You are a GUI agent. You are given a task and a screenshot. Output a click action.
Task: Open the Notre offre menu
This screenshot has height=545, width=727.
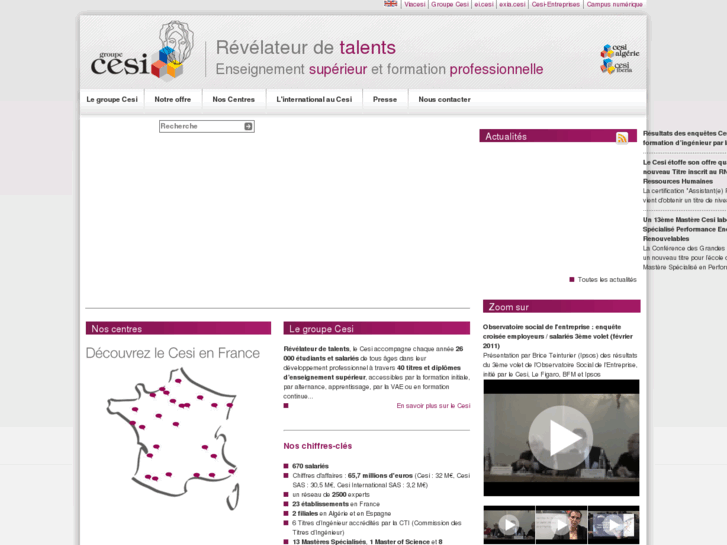172,99
